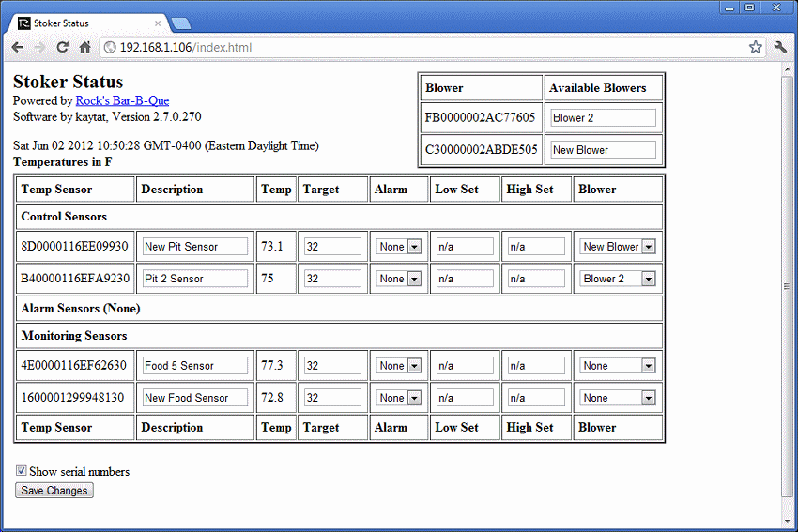Click temperature reading 73.1
Image resolution: width=798 pixels, height=532 pixels.
click(271, 247)
